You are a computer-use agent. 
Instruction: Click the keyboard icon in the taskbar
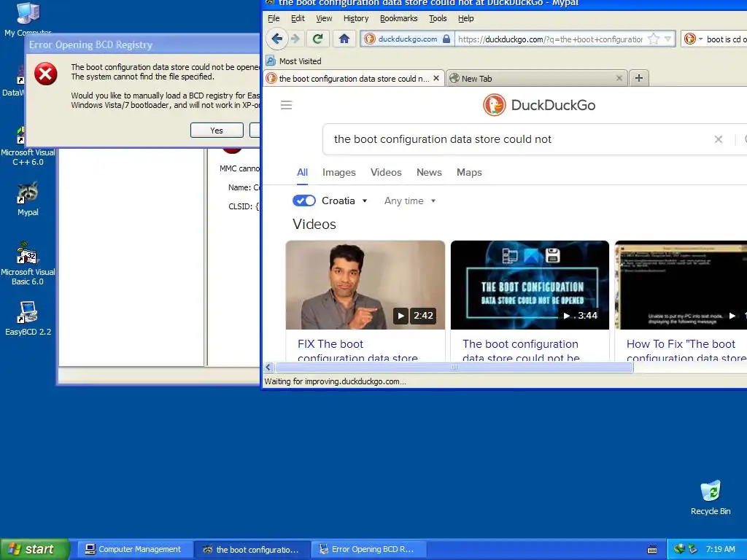[652, 550]
